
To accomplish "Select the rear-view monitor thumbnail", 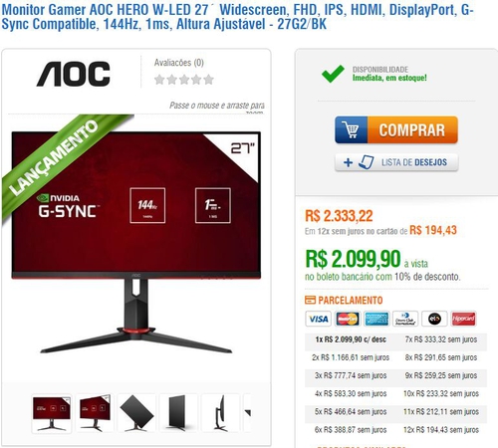I will click(x=178, y=413).
